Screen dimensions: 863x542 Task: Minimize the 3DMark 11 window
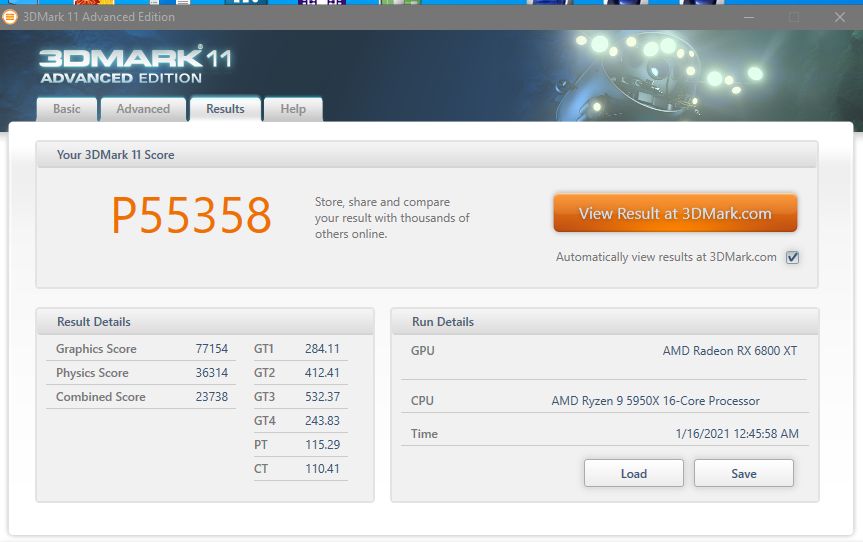(749, 17)
